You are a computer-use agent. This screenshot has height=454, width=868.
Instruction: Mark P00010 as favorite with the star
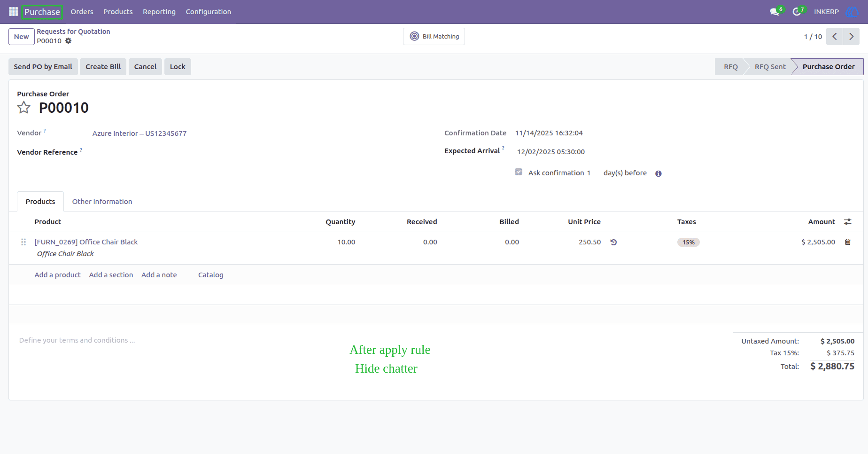coord(24,108)
